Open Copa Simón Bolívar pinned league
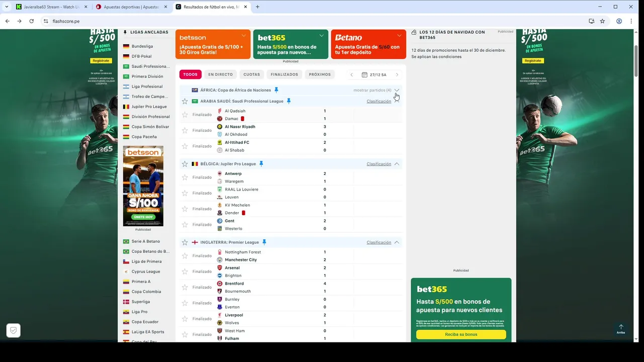The width and height of the screenshot is (644, 362). coord(150,127)
